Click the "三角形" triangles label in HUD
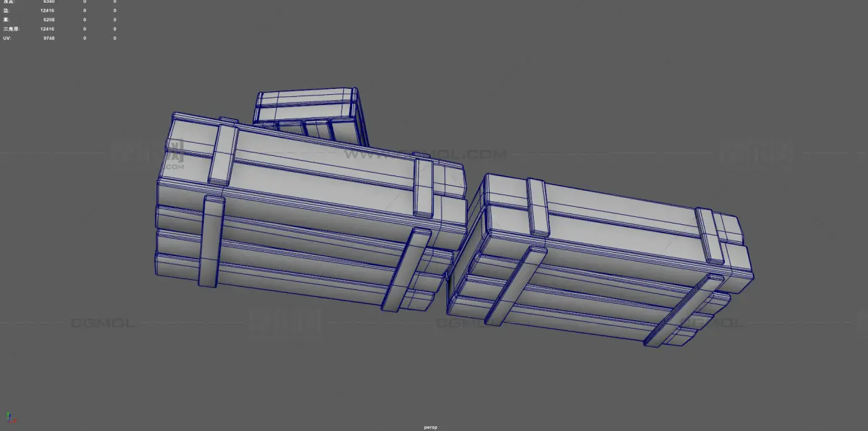 11,29
